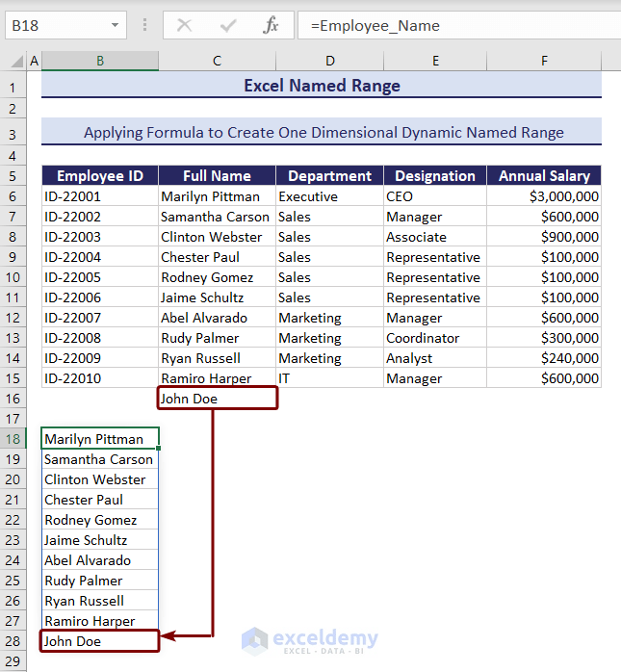Select column D header

tap(329, 61)
